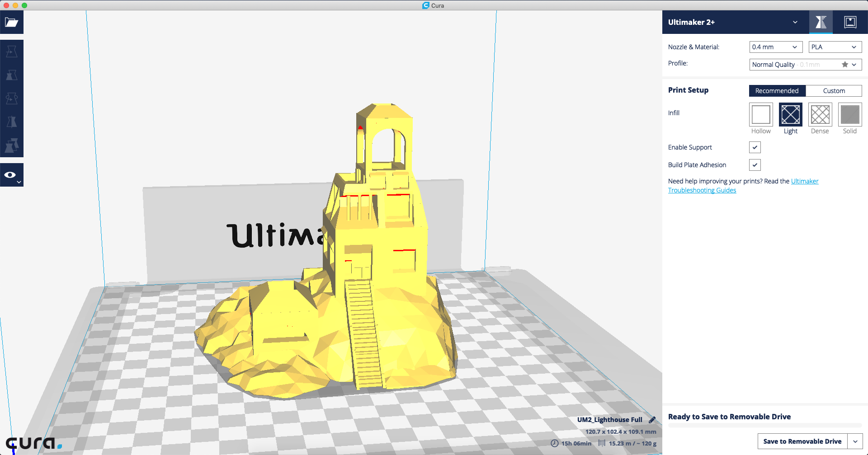Click the 15h 06min print time text
Image resolution: width=868 pixels, height=455 pixels.
point(576,444)
